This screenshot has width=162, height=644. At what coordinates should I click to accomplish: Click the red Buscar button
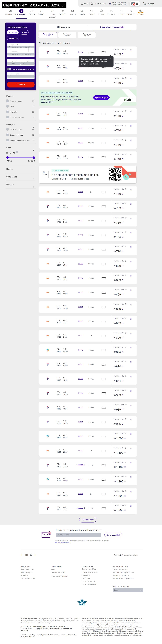pyautogui.click(x=21, y=84)
